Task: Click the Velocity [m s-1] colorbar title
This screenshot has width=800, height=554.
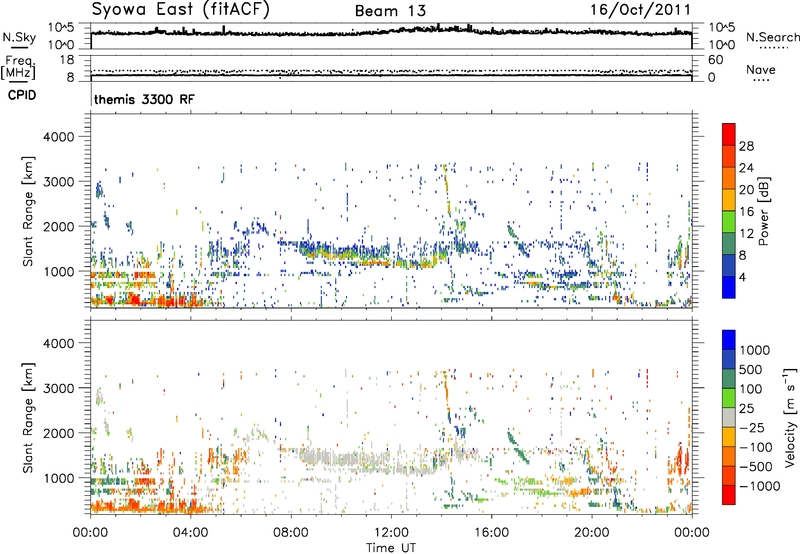Action: (790, 417)
